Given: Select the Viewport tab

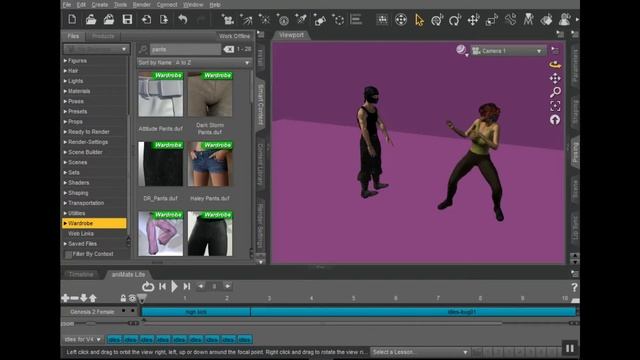Looking at the screenshot, I should [x=291, y=35].
